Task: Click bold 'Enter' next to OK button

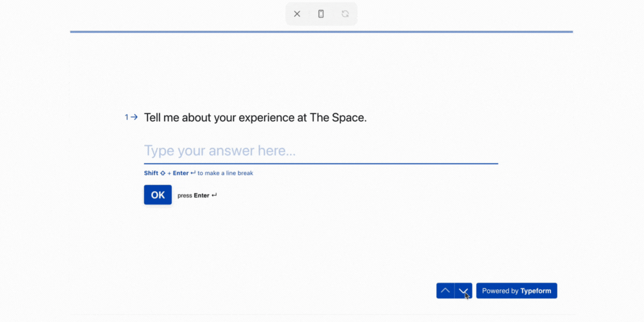Action: tap(201, 196)
